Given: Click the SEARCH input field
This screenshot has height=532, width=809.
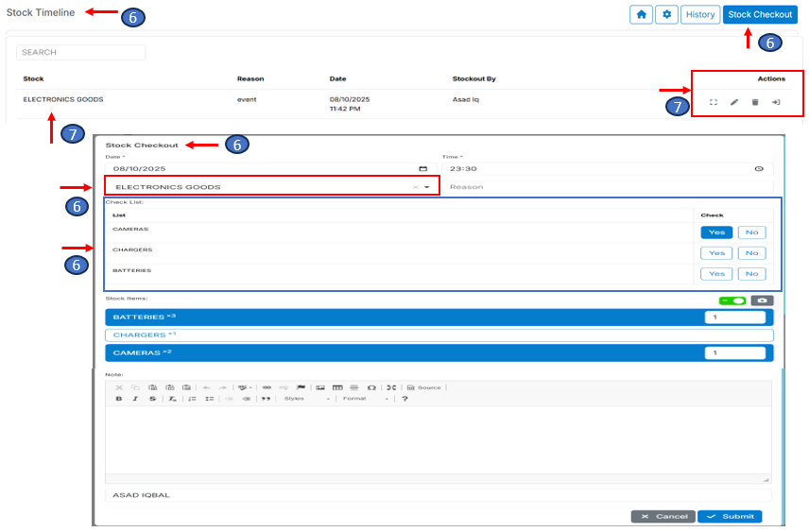Looking at the screenshot, I should pyautogui.click(x=80, y=52).
